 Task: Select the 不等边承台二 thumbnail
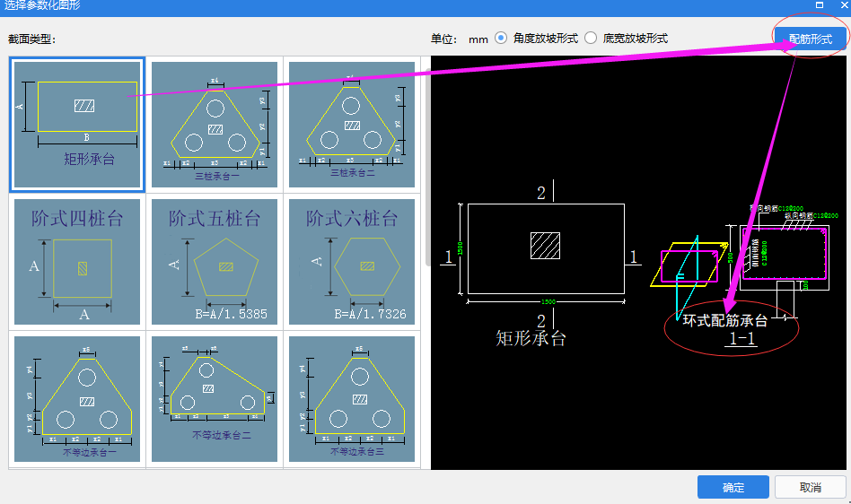click(215, 399)
